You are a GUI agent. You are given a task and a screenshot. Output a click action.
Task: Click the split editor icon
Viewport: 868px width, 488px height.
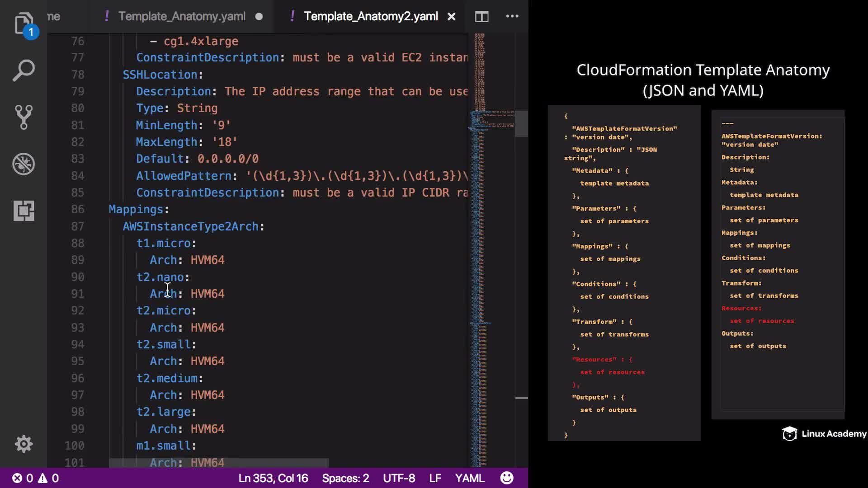(x=481, y=17)
